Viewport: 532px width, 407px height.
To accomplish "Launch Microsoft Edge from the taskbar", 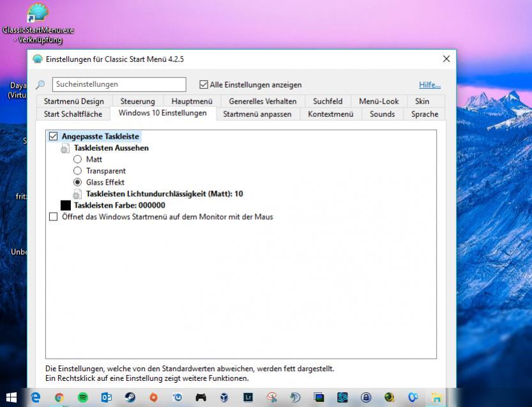I will click(36, 397).
